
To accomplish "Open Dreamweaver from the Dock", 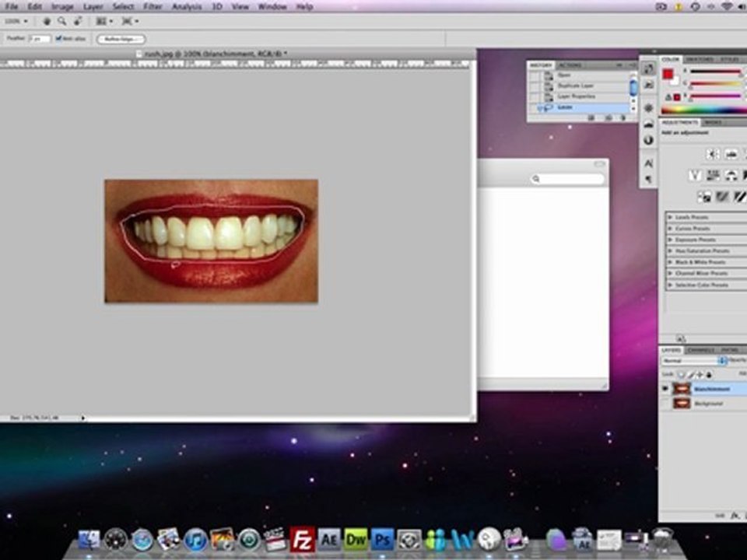I will [x=356, y=539].
